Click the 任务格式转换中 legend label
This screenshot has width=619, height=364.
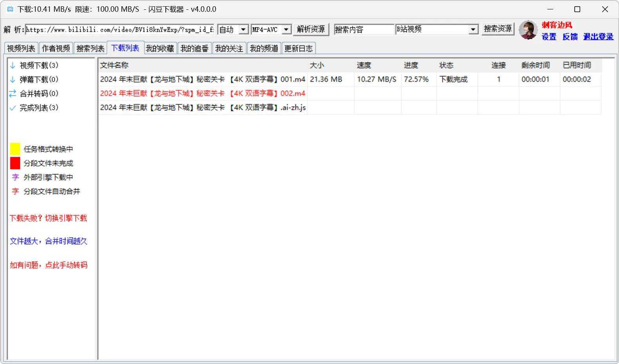pyautogui.click(x=48, y=149)
